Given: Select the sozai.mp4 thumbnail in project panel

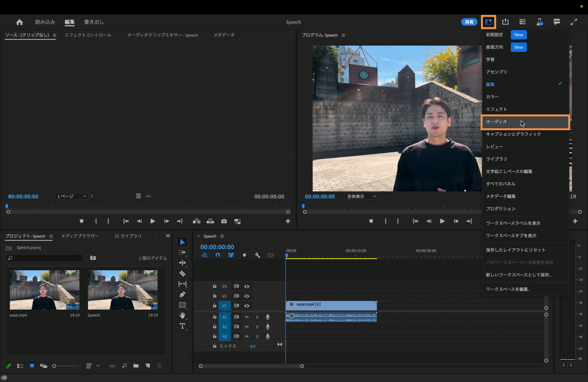Looking at the screenshot, I should pyautogui.click(x=44, y=290).
